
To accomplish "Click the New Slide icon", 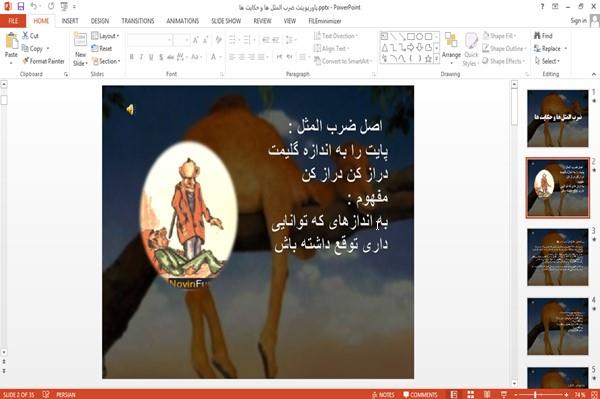I will click(80, 40).
